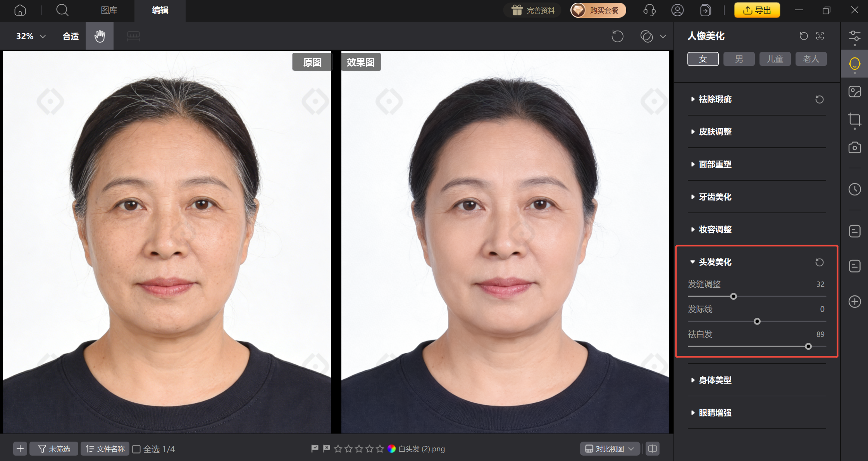Click the 导出 export button
This screenshot has height=461, width=868.
[757, 10]
